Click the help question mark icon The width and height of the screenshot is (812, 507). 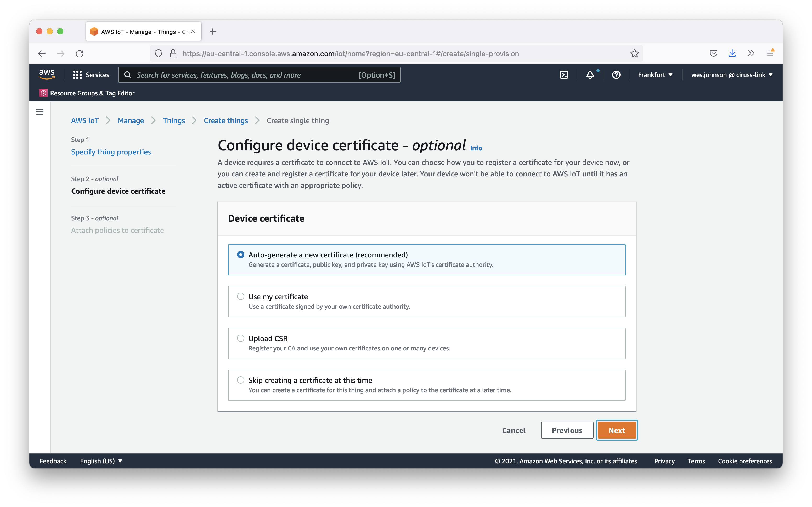click(x=616, y=75)
